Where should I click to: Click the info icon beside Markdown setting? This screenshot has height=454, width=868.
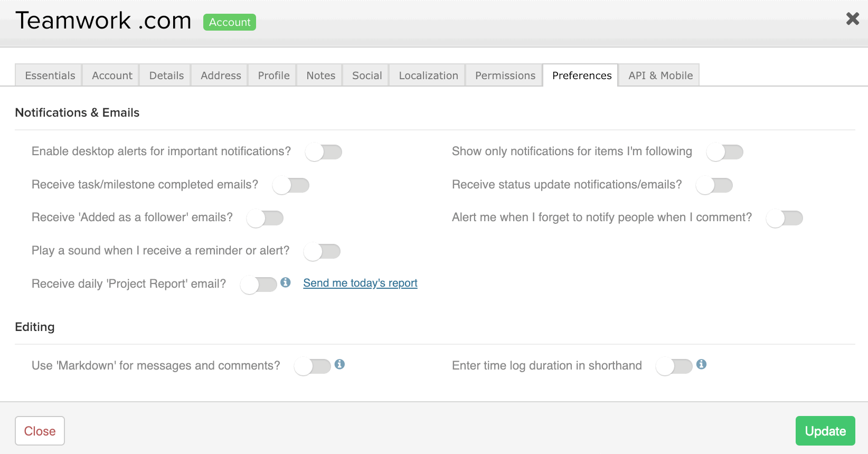[x=340, y=364]
